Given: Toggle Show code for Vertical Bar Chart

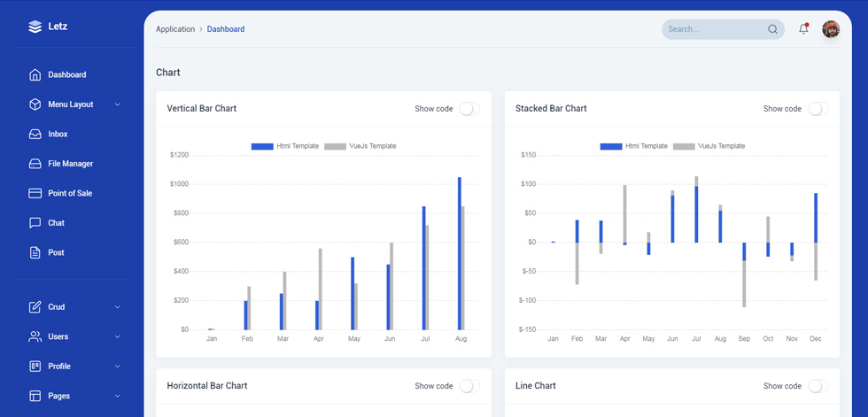Looking at the screenshot, I should [469, 109].
